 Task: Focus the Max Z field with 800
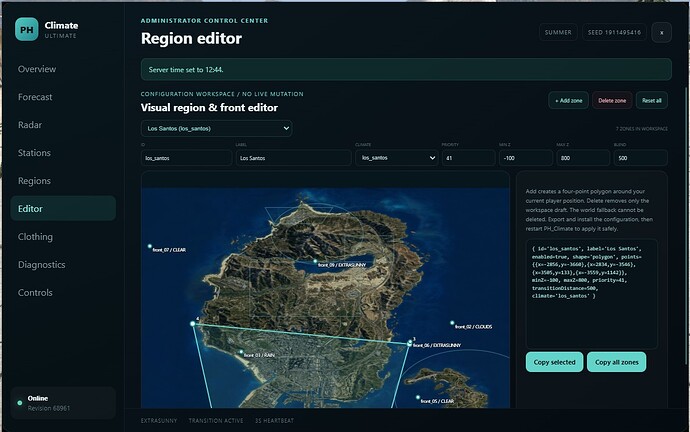[x=583, y=158]
